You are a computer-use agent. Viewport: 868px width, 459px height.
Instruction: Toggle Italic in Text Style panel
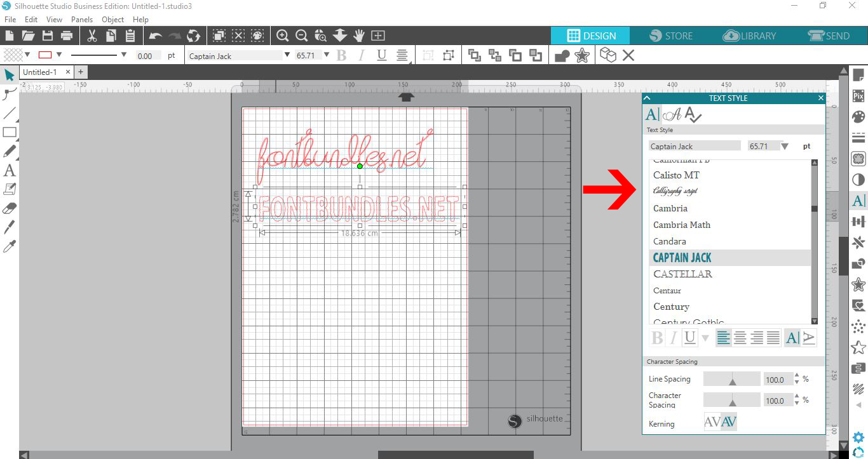[x=674, y=338]
